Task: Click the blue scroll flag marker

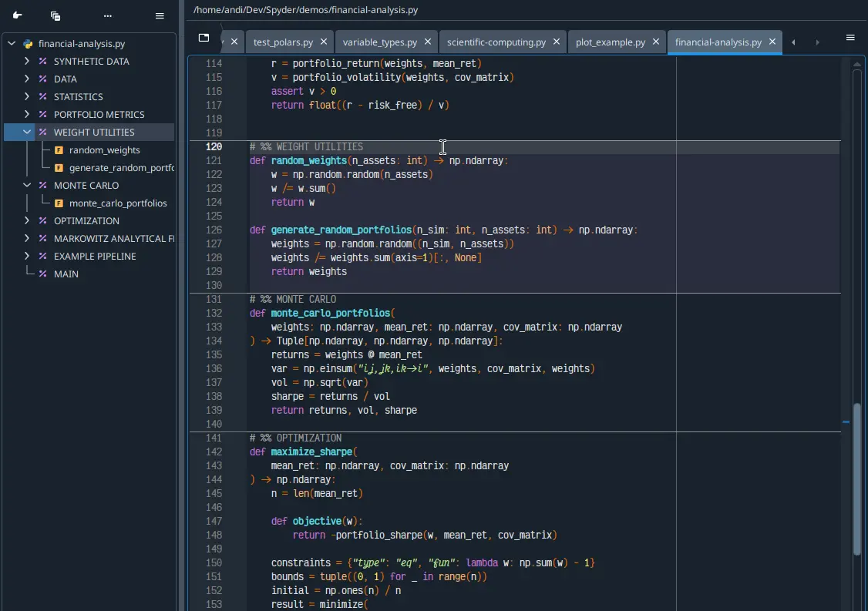Action: (846, 421)
